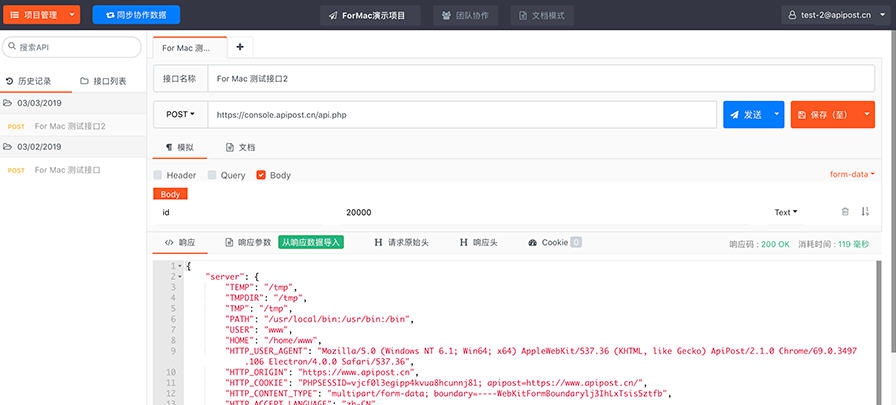The width and height of the screenshot is (896, 405).
Task: Select the For Mac 测... request tab
Action: (190, 48)
